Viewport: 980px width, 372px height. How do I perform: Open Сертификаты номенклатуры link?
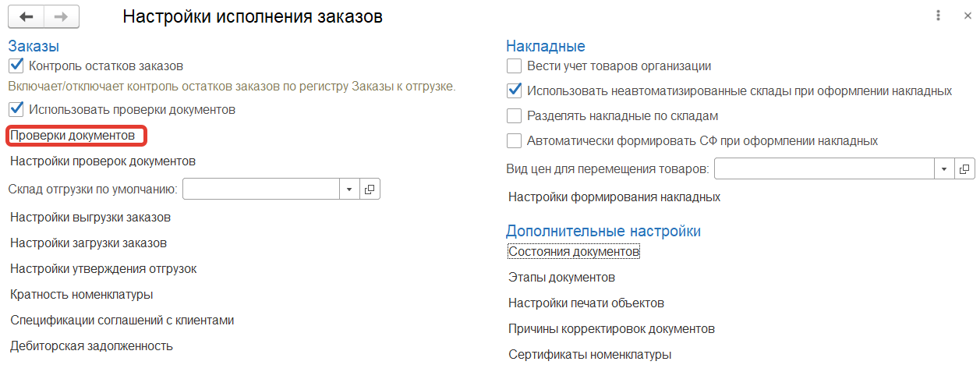click(589, 354)
